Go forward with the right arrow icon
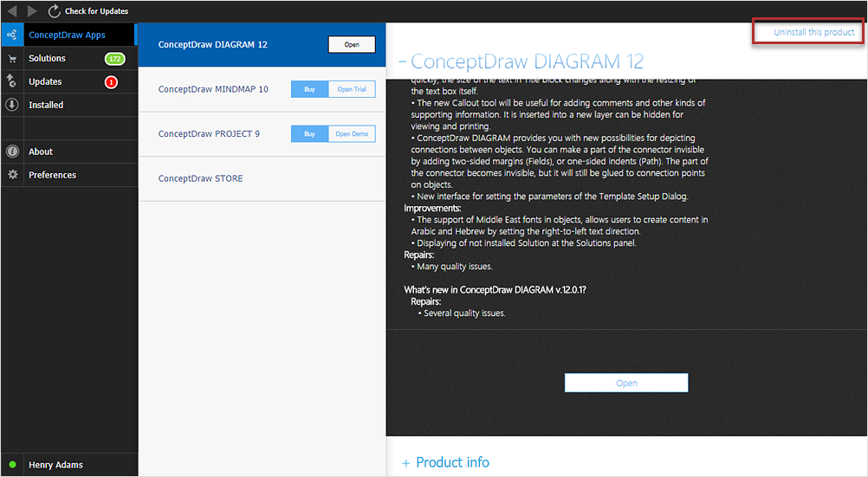Image resolution: width=868 pixels, height=477 pixels. tap(32, 10)
